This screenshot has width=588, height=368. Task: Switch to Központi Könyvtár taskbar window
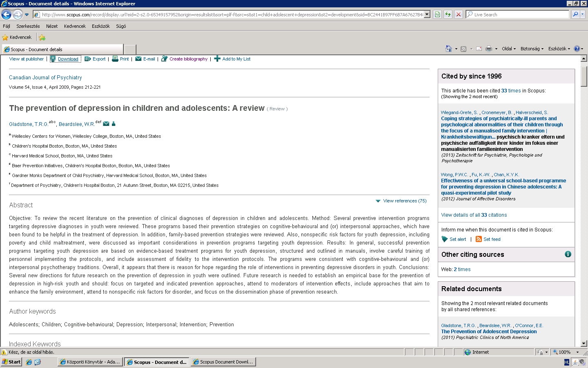[90, 362]
